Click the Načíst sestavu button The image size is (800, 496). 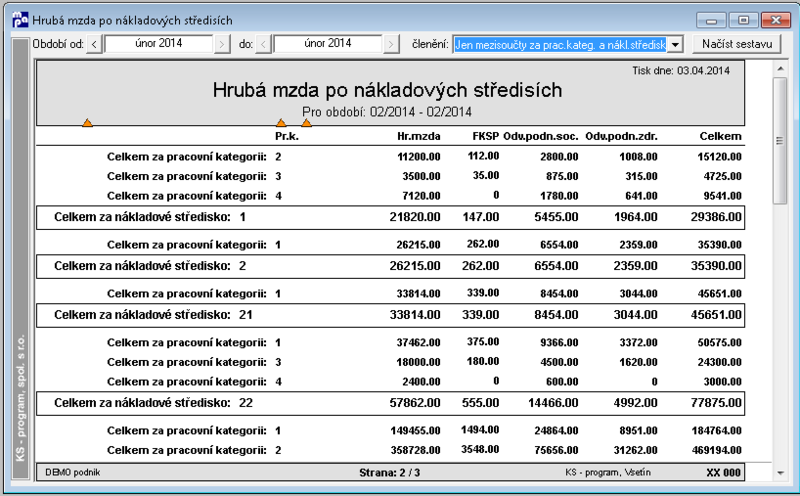(737, 44)
